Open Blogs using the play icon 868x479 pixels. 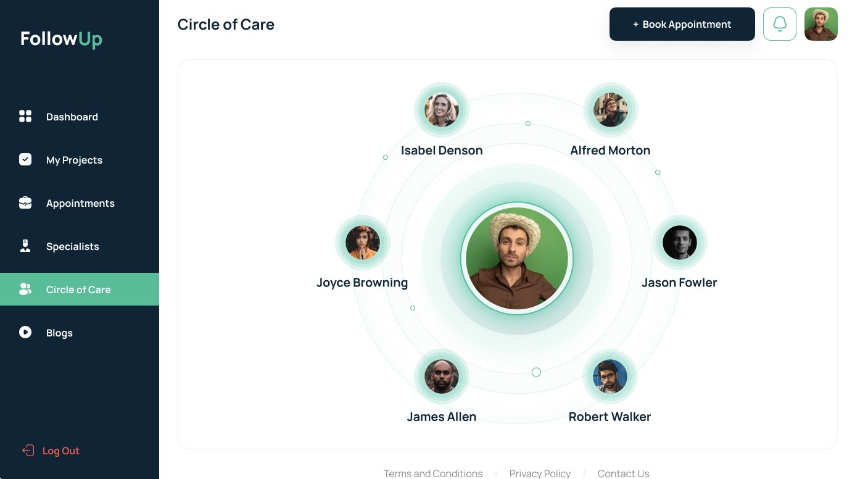pos(25,332)
